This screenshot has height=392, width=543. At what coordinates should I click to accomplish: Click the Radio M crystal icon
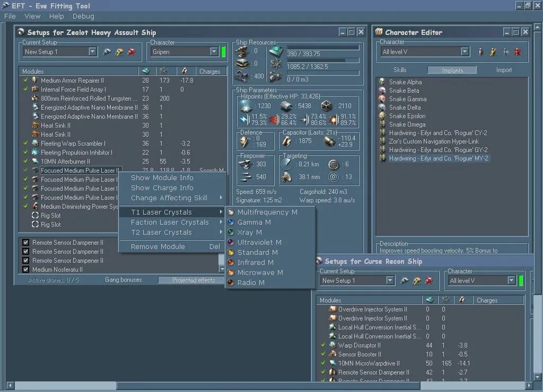pos(231,283)
